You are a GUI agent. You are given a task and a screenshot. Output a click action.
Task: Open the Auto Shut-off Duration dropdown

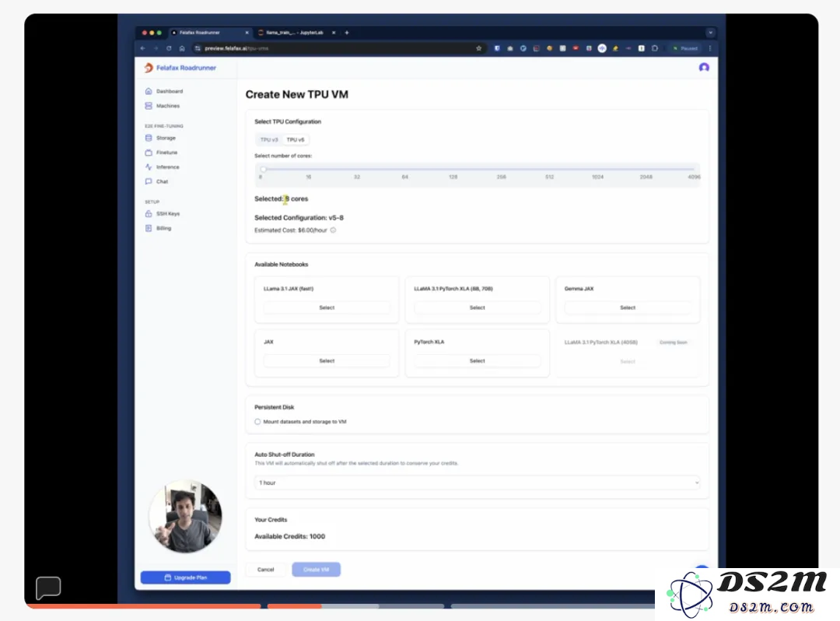(x=477, y=482)
